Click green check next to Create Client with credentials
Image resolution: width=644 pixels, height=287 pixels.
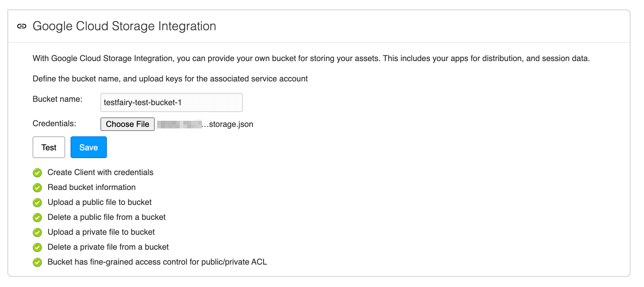point(37,173)
